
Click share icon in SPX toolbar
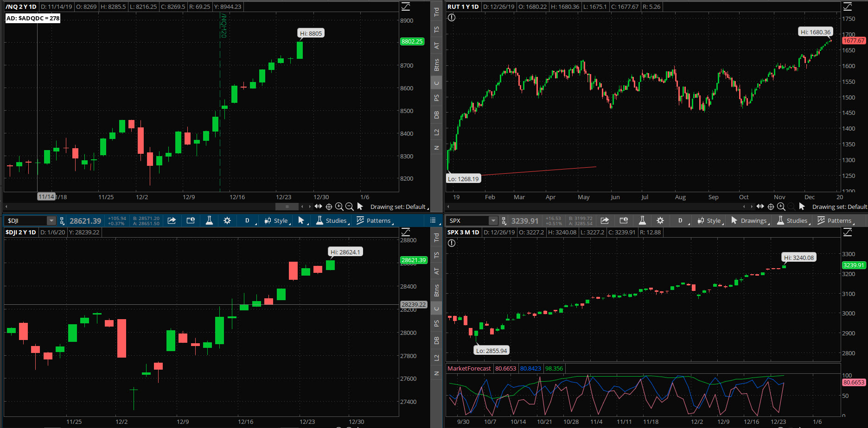(605, 220)
